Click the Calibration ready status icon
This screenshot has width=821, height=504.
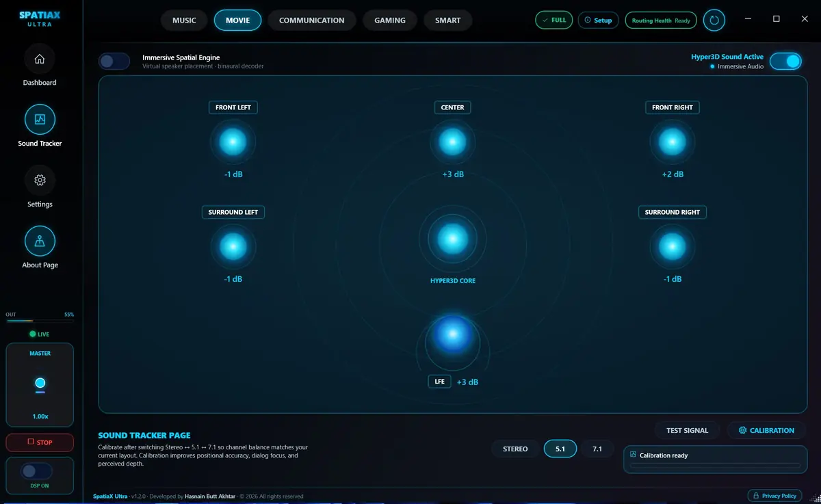[x=633, y=454]
